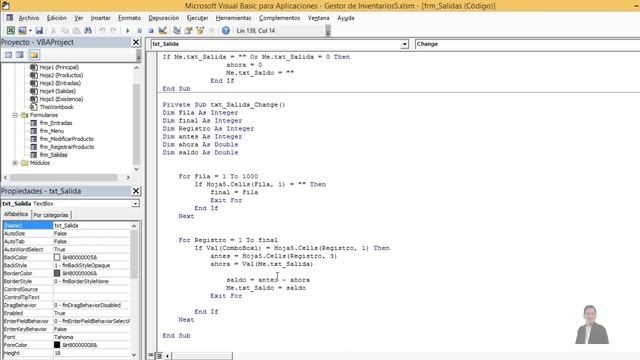The height and width of the screenshot is (360, 640).
Task: Open the Formato menu
Action: click(x=129, y=18)
